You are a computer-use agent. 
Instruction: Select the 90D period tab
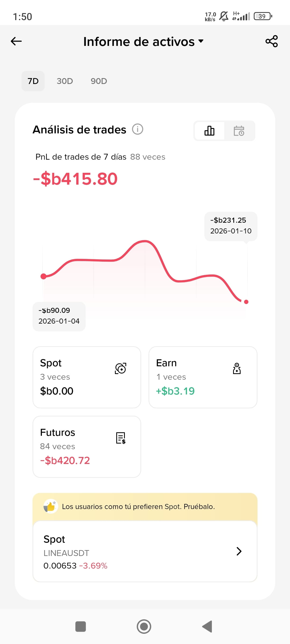coord(99,81)
